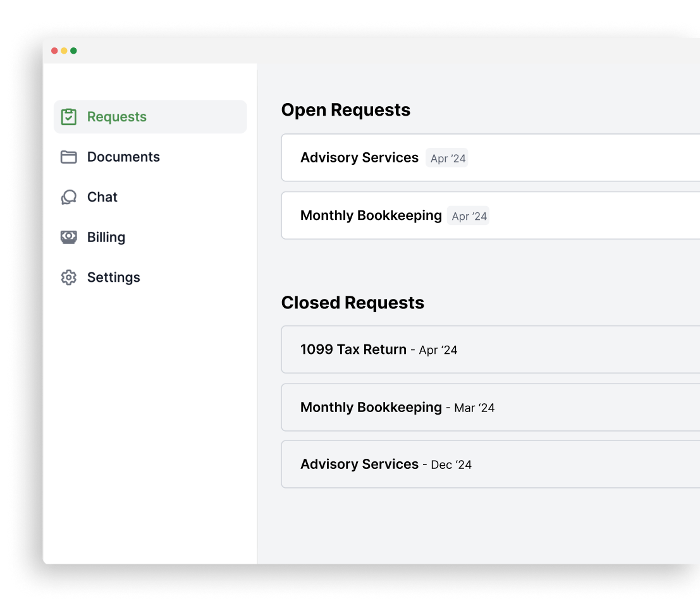The image size is (700, 601).
Task: Switch to the Billing page
Action: click(x=150, y=238)
